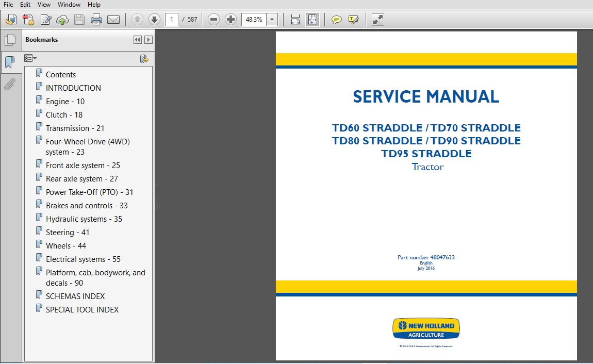Zoom in with the plus button

[x=230, y=20]
